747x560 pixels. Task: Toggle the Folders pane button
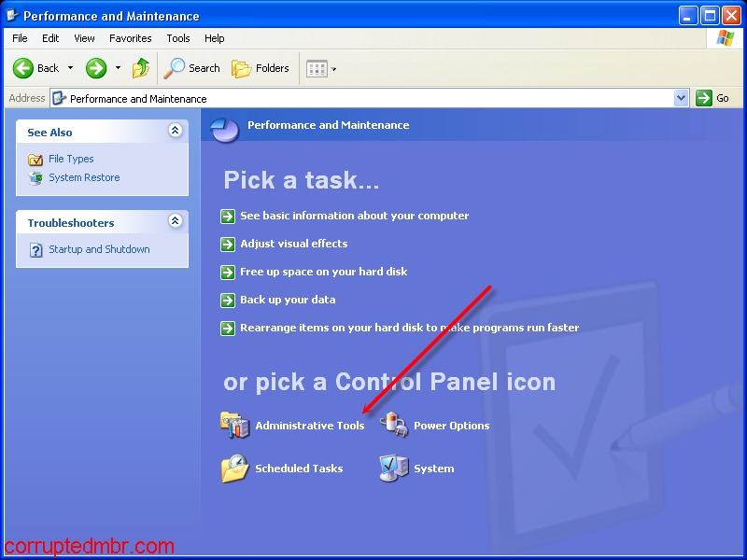(261, 68)
